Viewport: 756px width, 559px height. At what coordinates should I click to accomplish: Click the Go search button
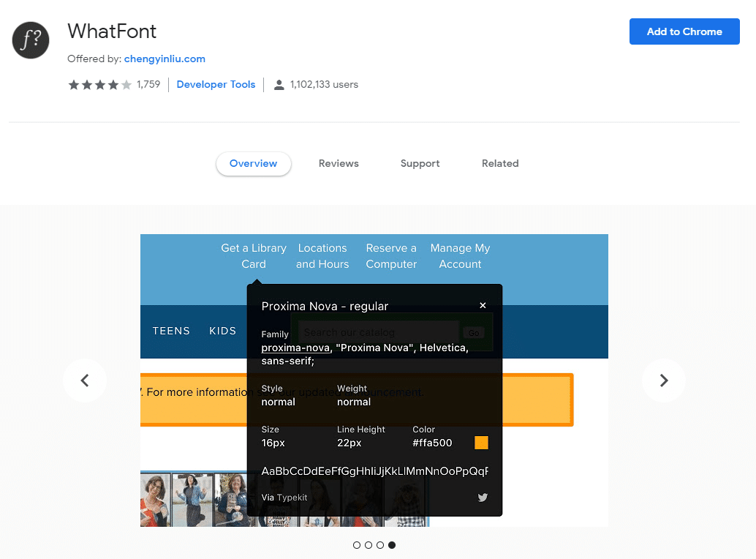coord(474,333)
